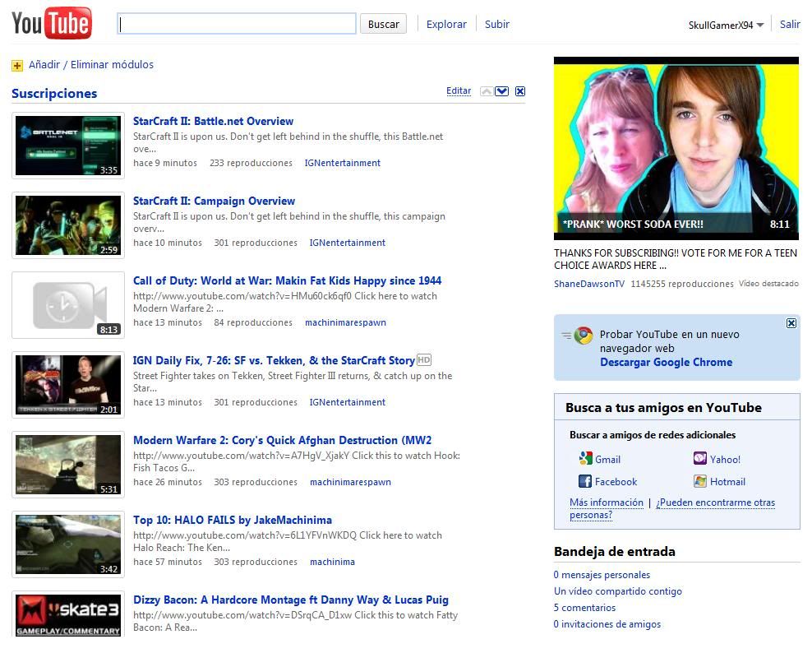Open machinimarespawn channel under Call of Duty

[x=345, y=323]
